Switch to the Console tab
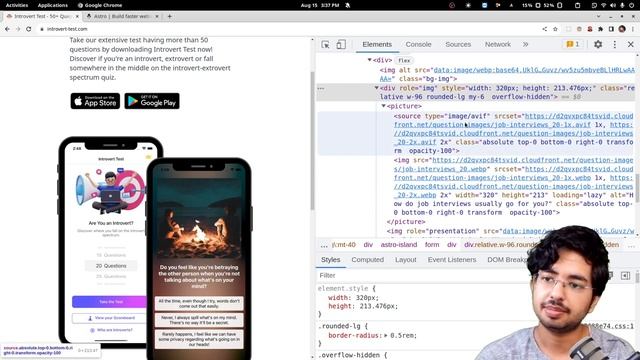This screenshot has height=360, width=640. 418,44
